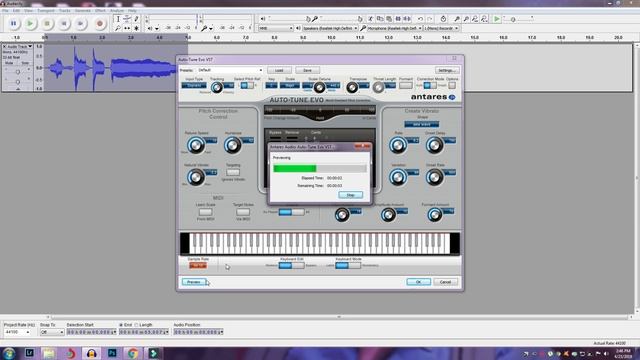Click the Mute button on Audio Track
The width and height of the screenshot is (640, 360).
(9, 63)
